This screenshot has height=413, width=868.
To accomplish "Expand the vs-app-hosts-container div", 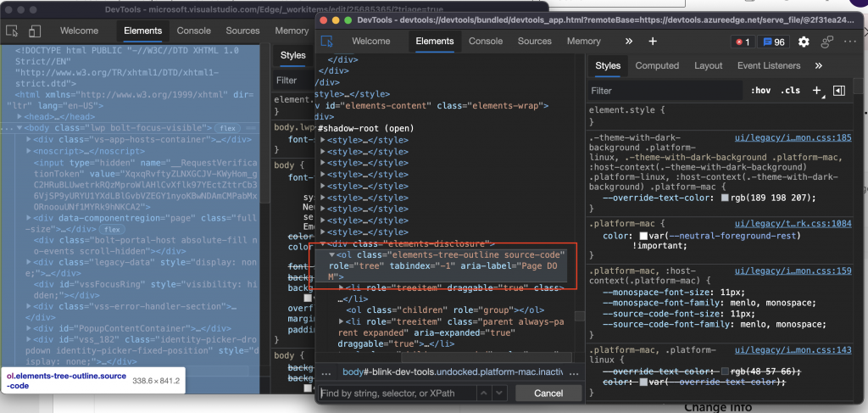I will pos(29,140).
